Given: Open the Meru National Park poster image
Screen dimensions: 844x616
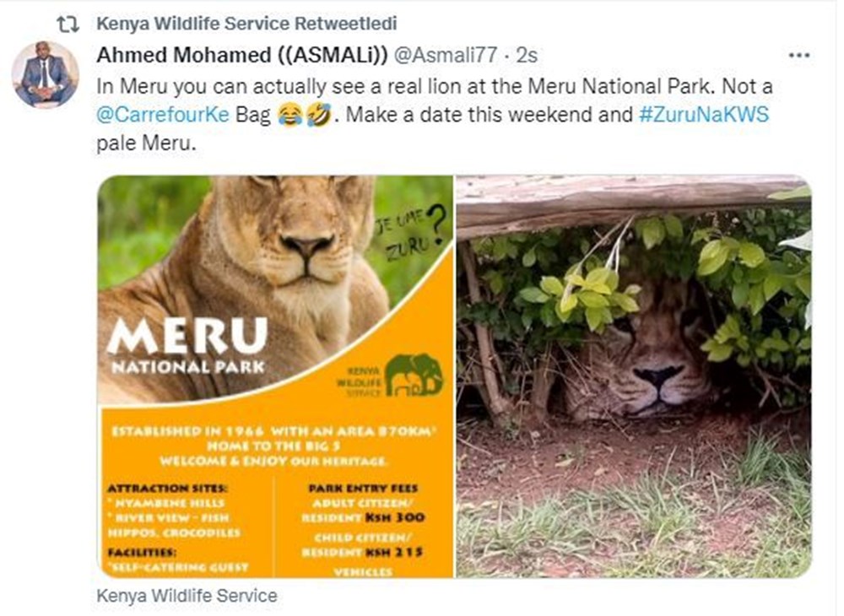Looking at the screenshot, I should click(275, 376).
